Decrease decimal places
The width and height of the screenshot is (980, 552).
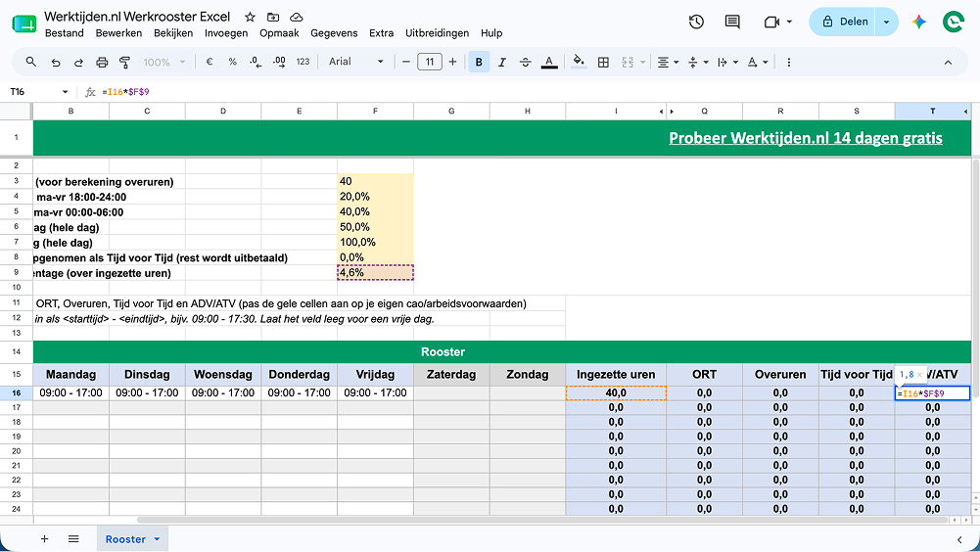click(x=255, y=62)
